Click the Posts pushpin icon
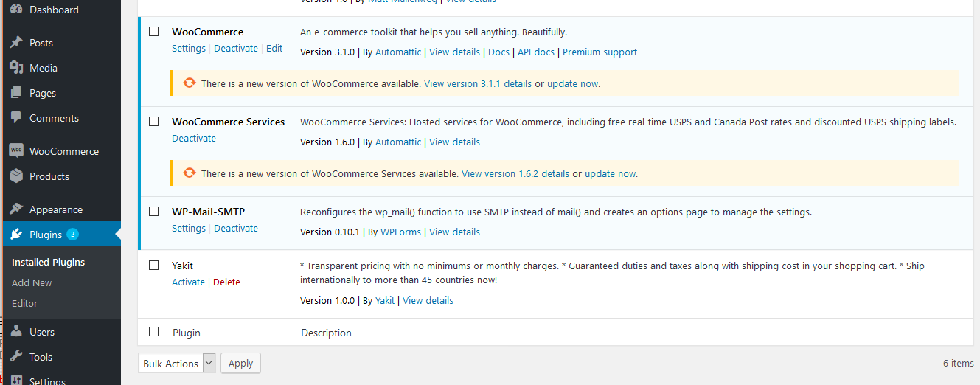The height and width of the screenshot is (385, 980). tap(16, 43)
